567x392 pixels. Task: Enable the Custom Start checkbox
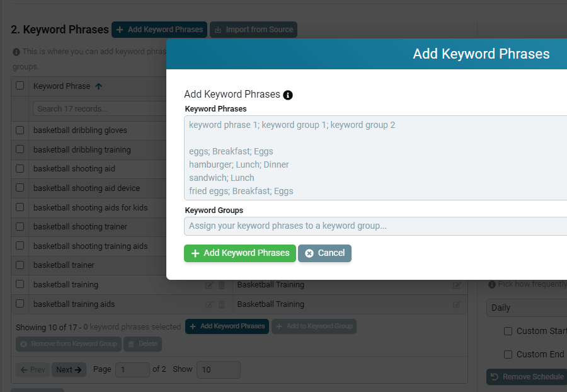click(x=508, y=331)
